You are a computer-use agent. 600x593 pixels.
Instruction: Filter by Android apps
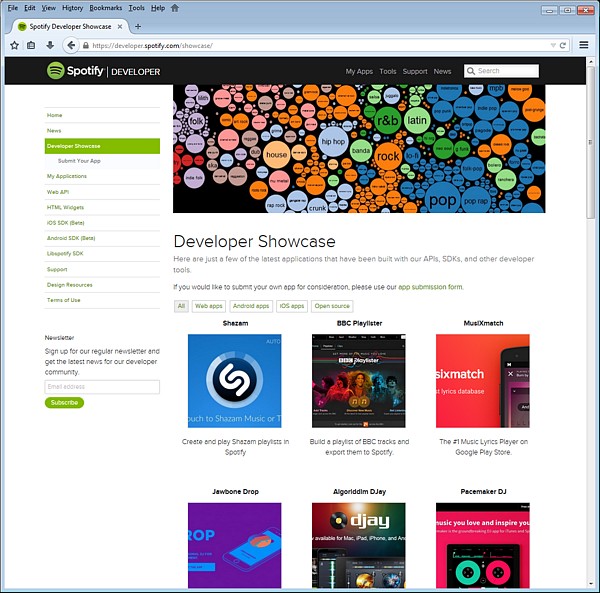pyautogui.click(x=251, y=306)
